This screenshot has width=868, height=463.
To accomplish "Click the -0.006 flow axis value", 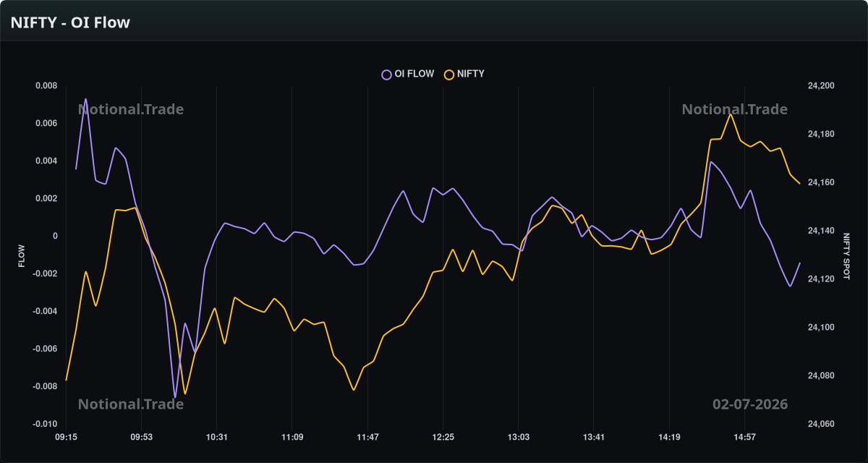I will coord(45,349).
